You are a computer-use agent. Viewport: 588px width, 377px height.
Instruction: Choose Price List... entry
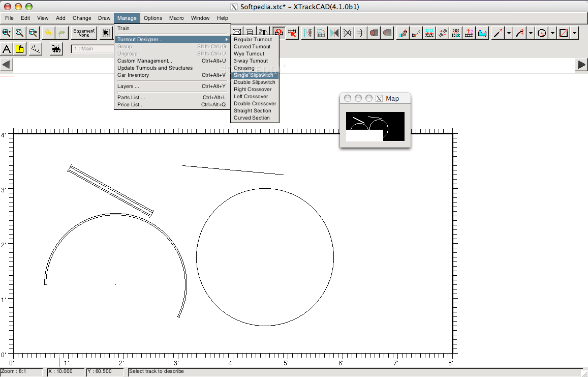pos(172,104)
